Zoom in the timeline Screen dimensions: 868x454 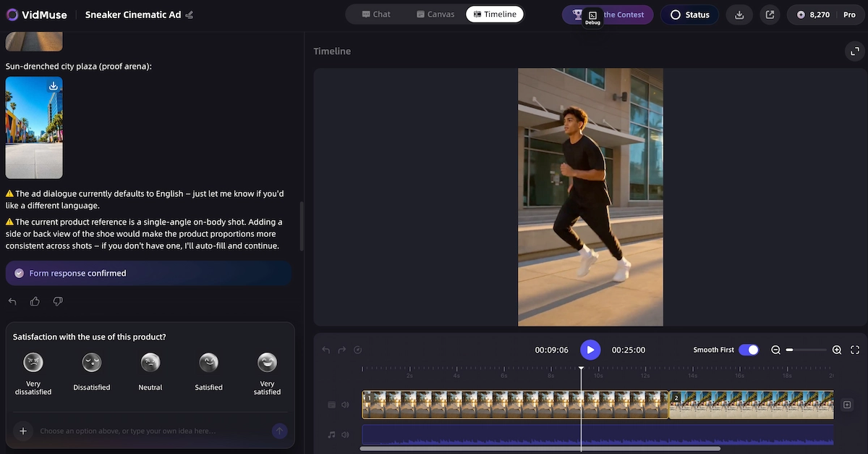(x=837, y=350)
